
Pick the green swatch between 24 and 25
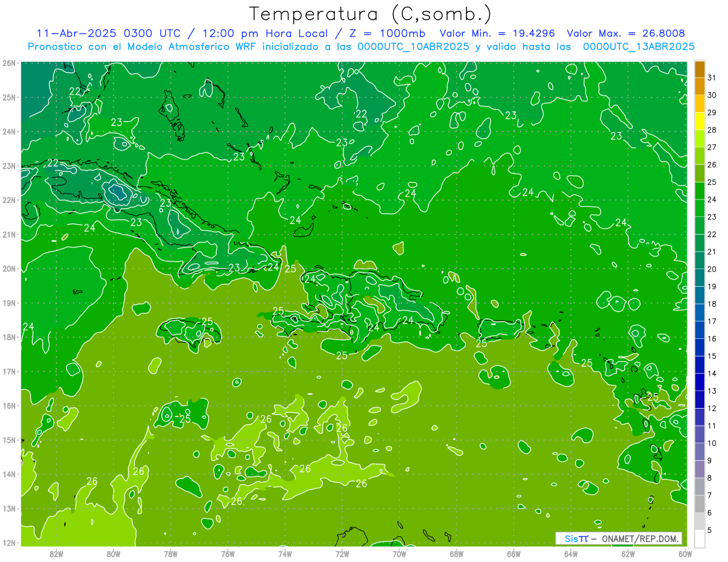[699, 190]
